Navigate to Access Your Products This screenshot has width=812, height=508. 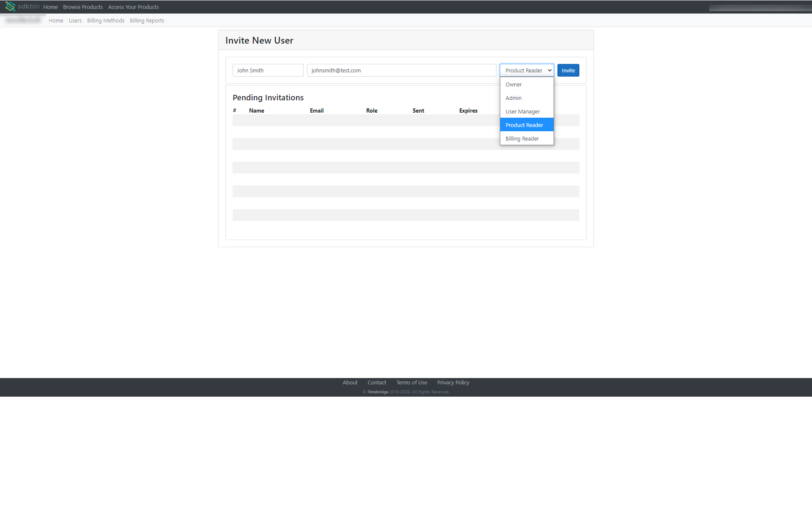pyautogui.click(x=133, y=7)
